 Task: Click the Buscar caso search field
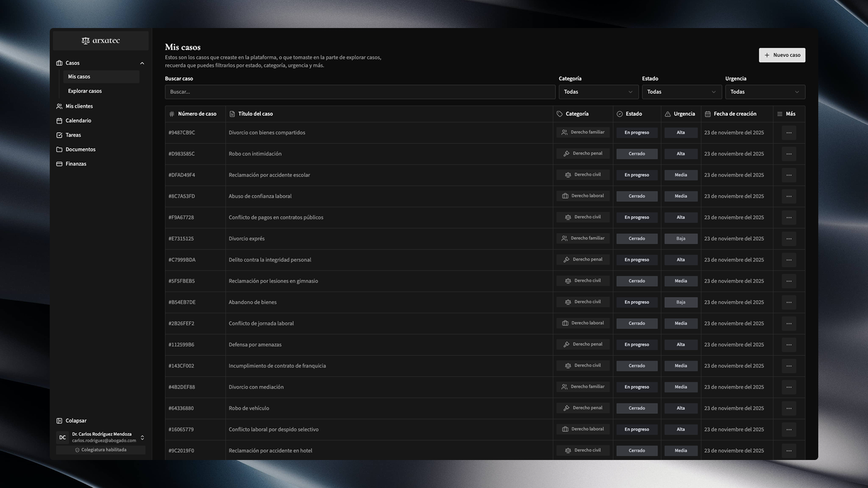coord(360,92)
